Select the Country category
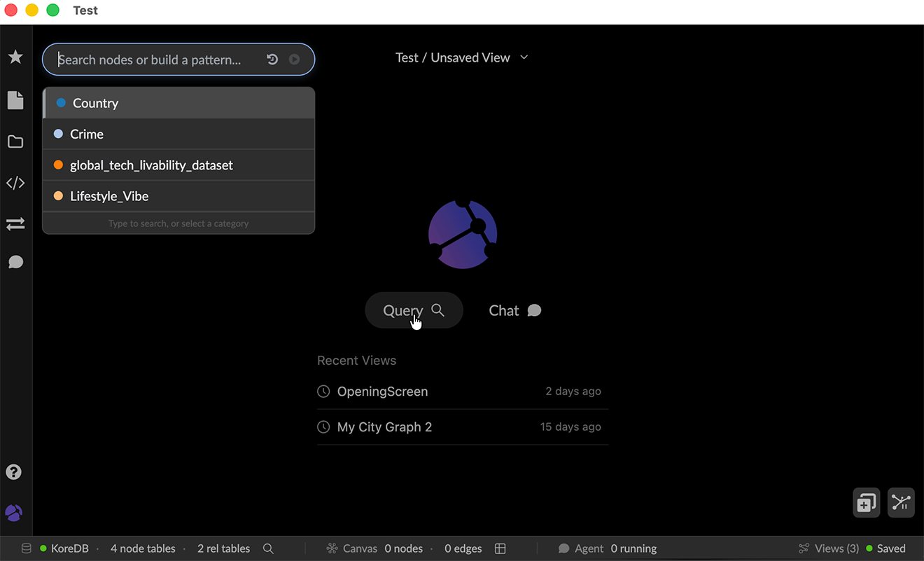924x561 pixels. (178, 103)
